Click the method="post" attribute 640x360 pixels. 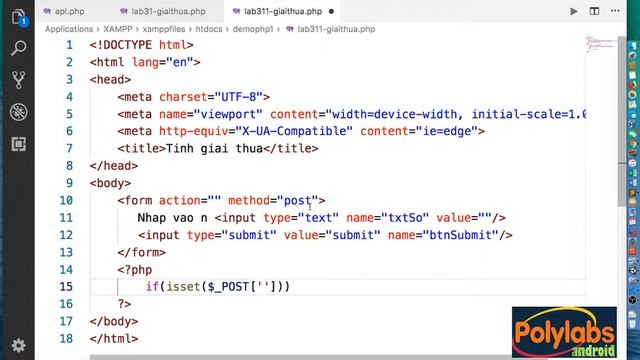pos(273,200)
